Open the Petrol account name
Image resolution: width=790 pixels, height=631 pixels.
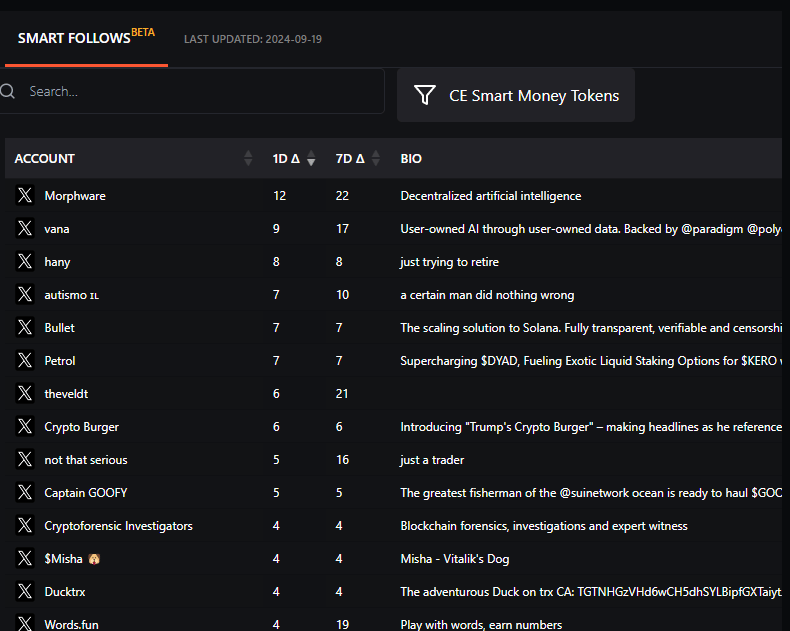click(60, 361)
